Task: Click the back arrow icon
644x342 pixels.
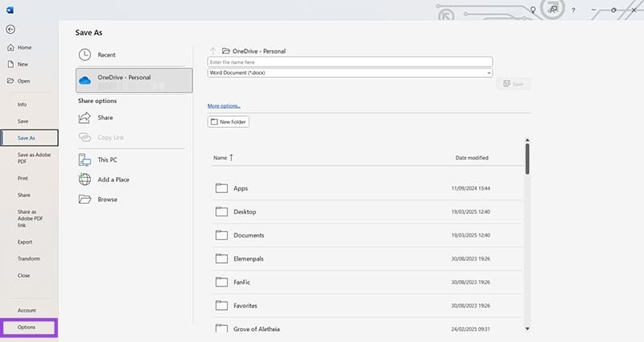Action: (x=10, y=30)
